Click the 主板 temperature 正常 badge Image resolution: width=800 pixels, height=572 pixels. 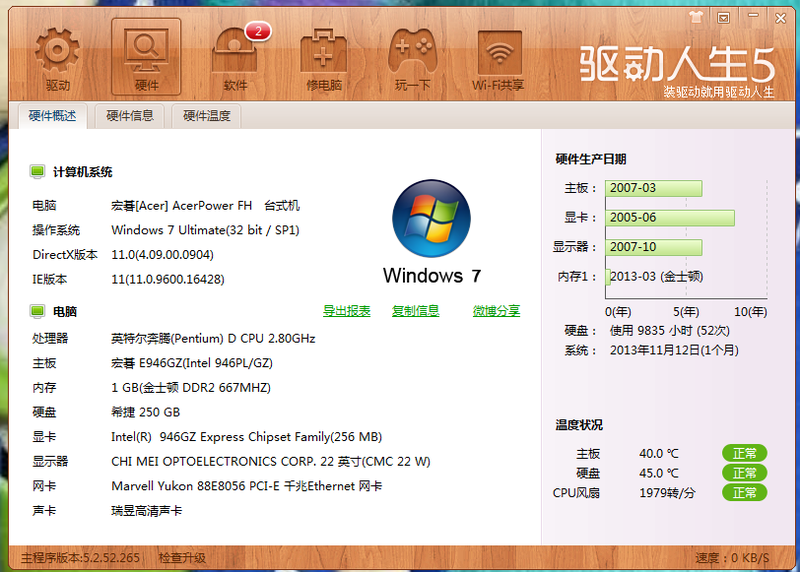744,453
